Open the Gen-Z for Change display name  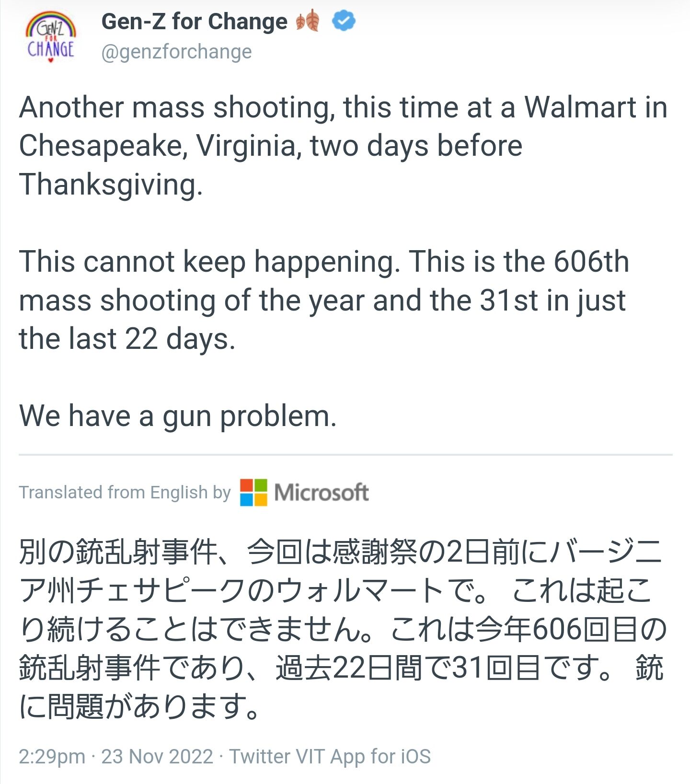click(194, 22)
